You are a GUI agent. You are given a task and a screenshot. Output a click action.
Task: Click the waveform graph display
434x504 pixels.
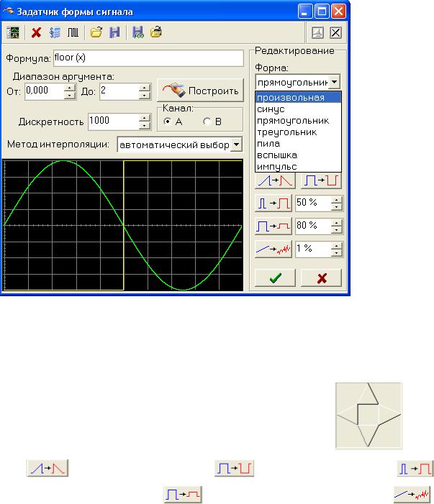click(x=122, y=225)
